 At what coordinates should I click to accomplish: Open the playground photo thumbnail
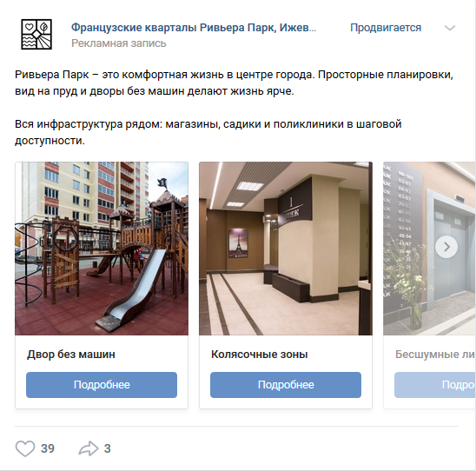(102, 249)
